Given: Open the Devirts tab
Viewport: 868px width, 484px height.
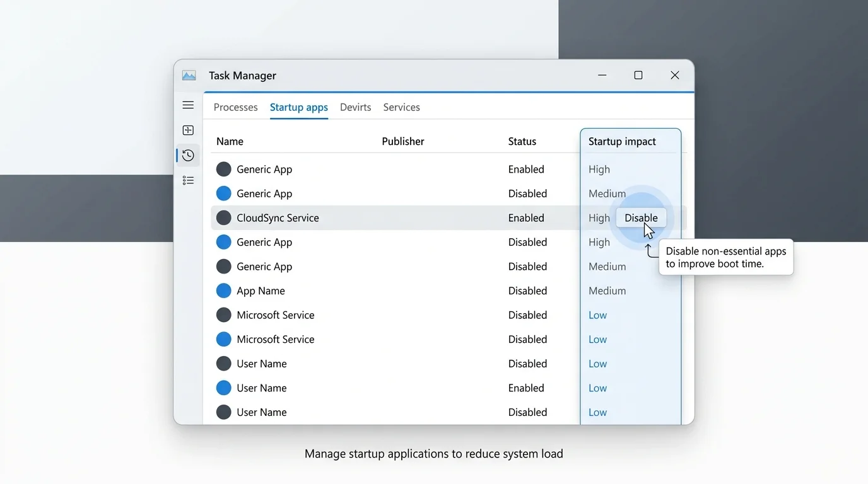Looking at the screenshot, I should click(x=355, y=107).
